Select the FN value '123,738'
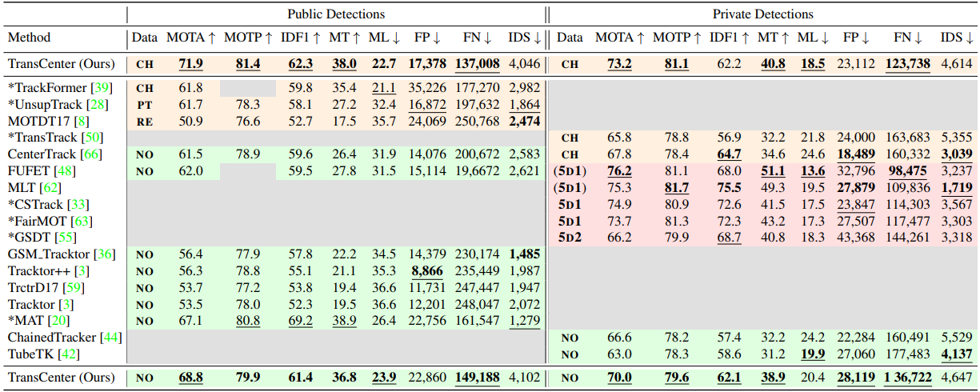980x392 pixels. (906, 62)
